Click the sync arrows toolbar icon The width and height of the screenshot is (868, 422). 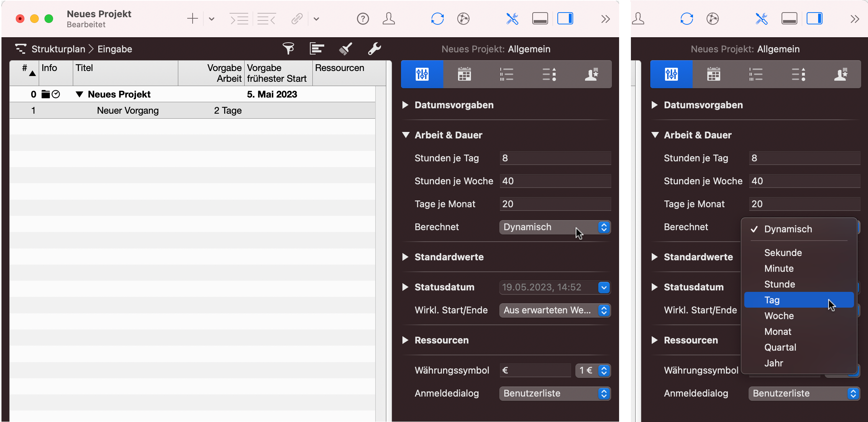(x=437, y=19)
